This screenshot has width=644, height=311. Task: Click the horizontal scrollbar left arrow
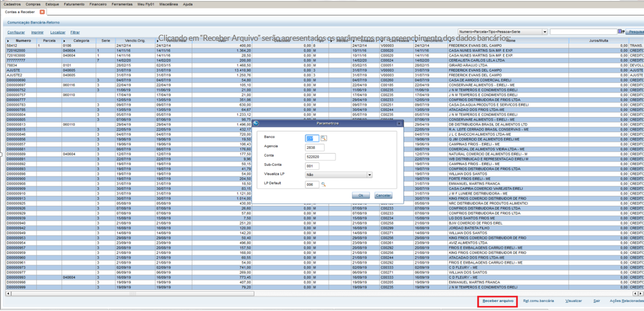tap(8, 294)
